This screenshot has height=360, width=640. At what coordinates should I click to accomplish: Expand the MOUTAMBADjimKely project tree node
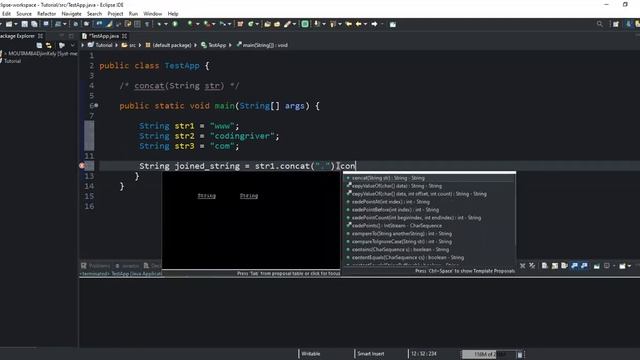tap(5, 53)
